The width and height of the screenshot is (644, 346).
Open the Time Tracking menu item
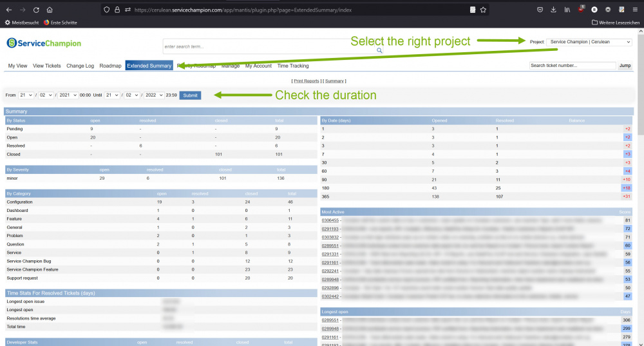click(x=293, y=66)
